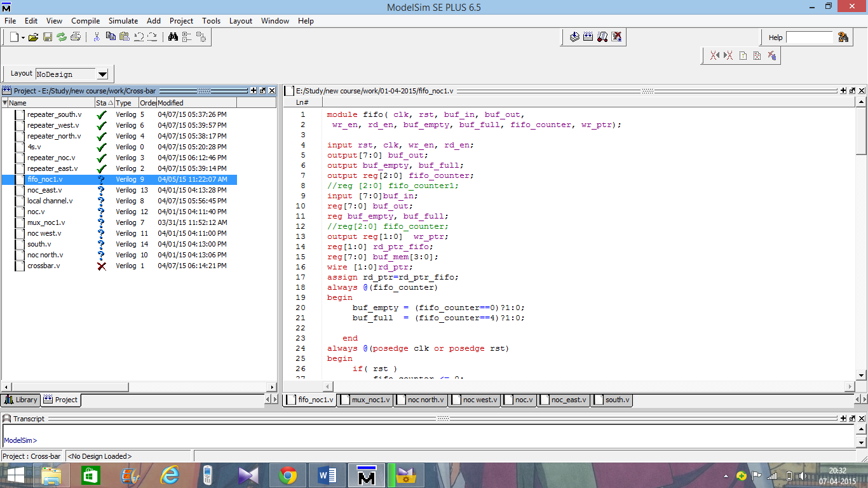Click green checkmark status of repeater_south.v
The image size is (868, 488).
[x=101, y=114]
